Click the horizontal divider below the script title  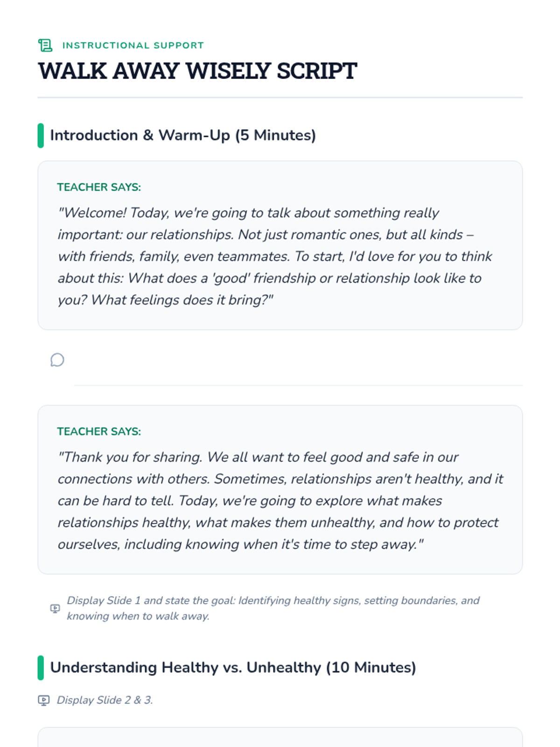click(280, 98)
